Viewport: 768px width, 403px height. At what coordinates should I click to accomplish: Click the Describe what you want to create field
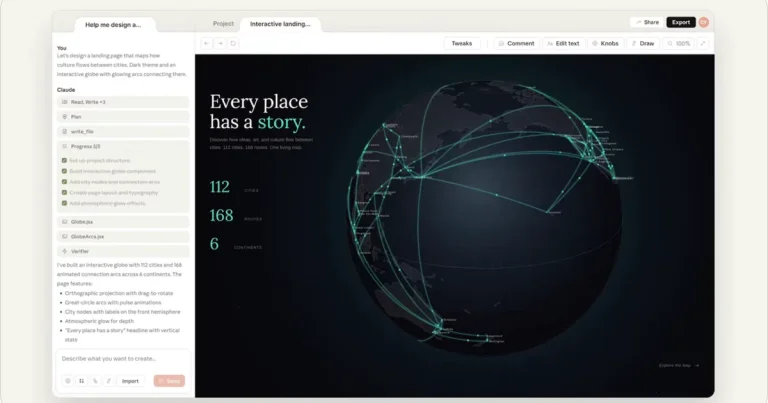123,359
